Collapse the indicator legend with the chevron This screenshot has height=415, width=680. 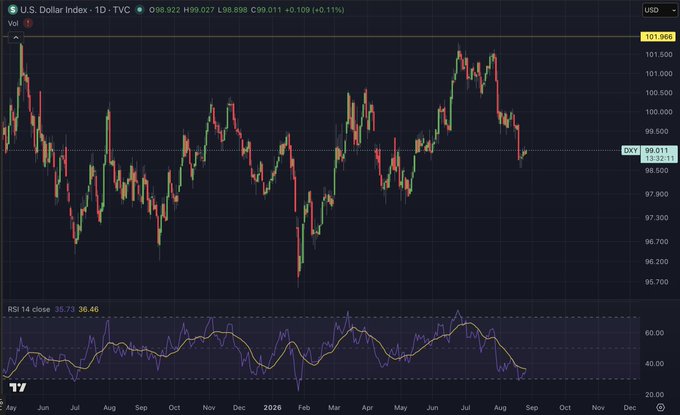pos(16,38)
